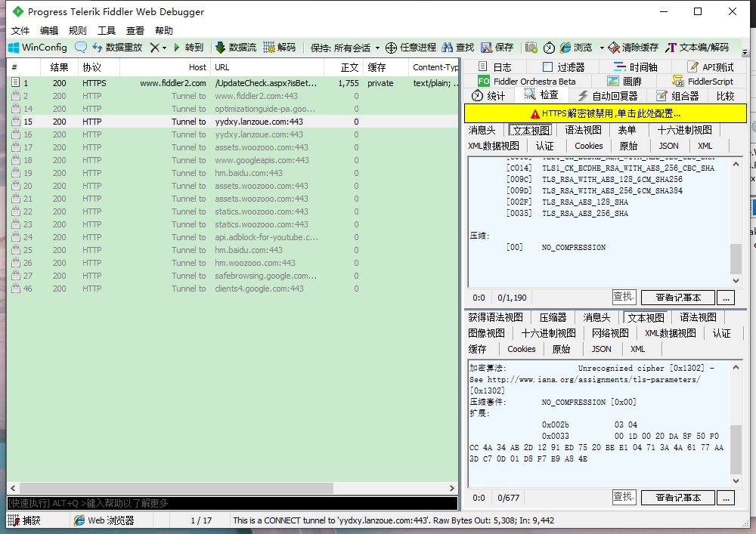Click the comment speech bubble icon

click(81, 47)
